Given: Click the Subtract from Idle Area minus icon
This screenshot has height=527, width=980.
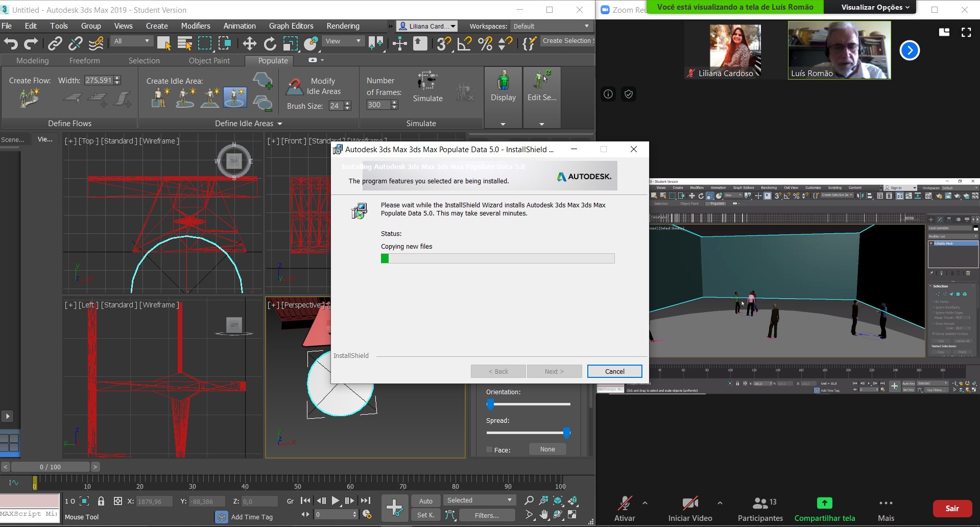Looking at the screenshot, I should (x=262, y=104).
